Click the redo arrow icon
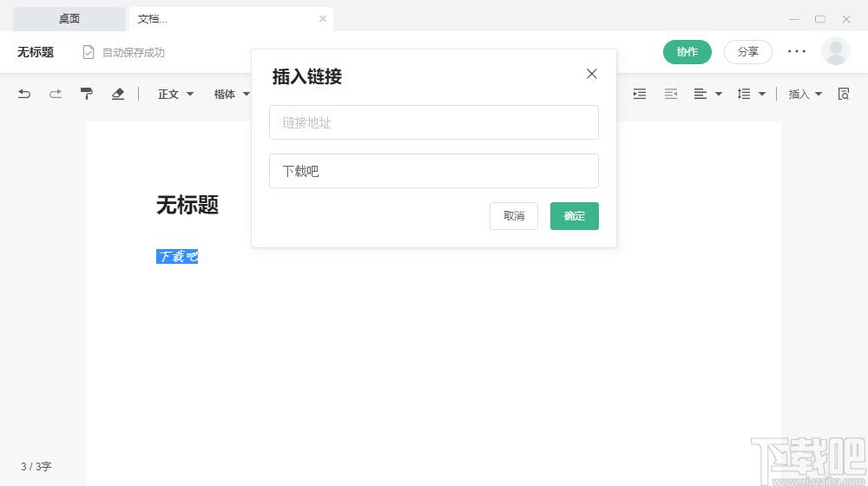 tap(56, 94)
